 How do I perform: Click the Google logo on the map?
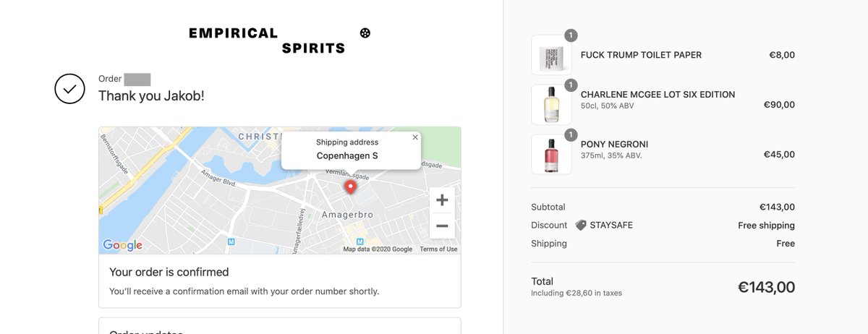[122, 245]
